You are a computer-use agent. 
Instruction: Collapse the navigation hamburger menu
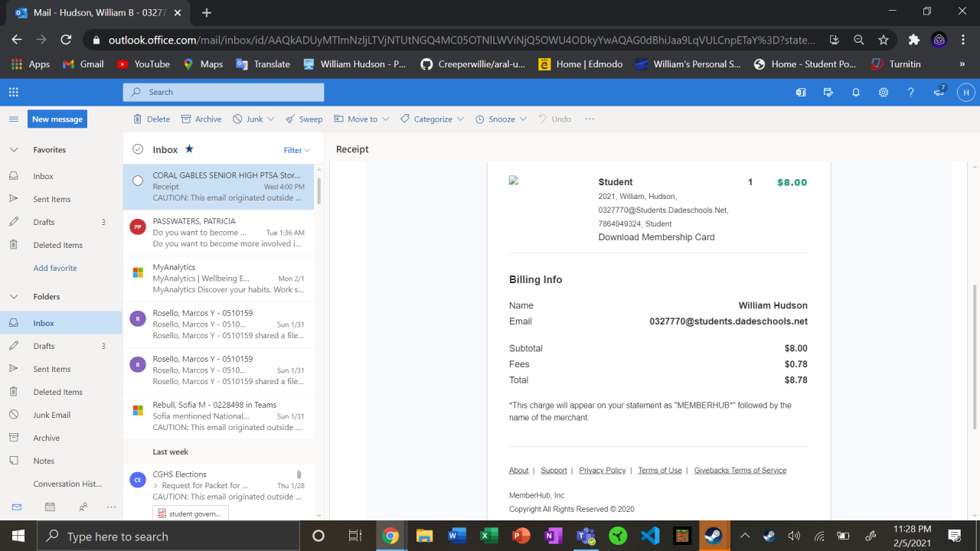coord(13,119)
